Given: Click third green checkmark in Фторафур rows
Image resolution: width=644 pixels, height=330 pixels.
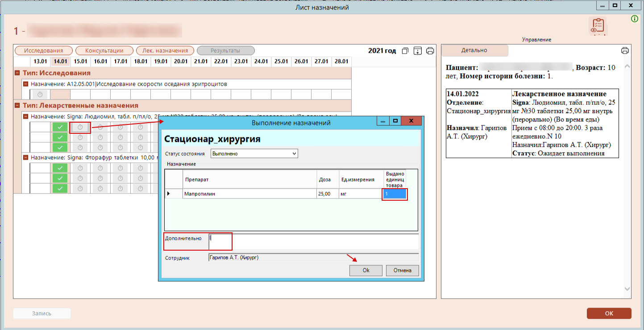Looking at the screenshot, I should [x=60, y=188].
